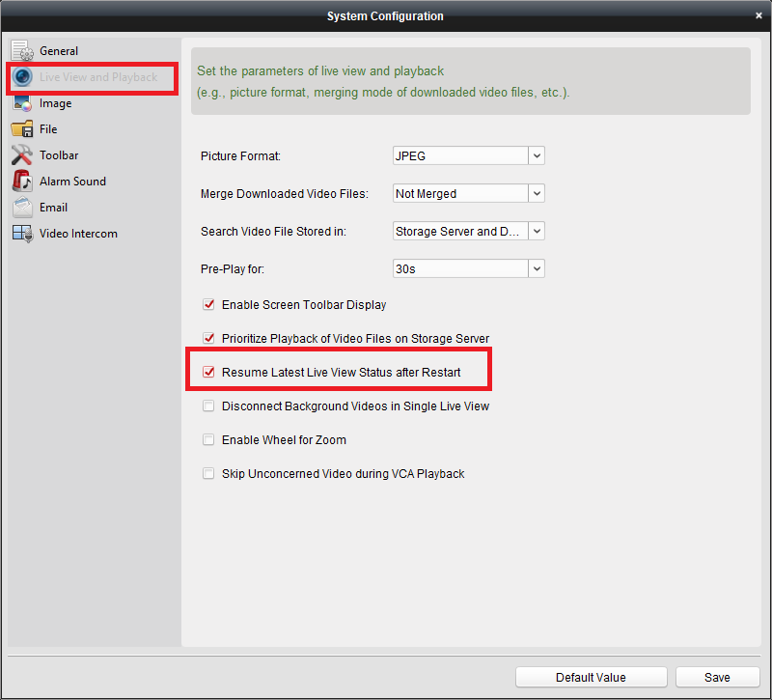
Task: Click the Live View and Playback camera icon
Action: 22,77
